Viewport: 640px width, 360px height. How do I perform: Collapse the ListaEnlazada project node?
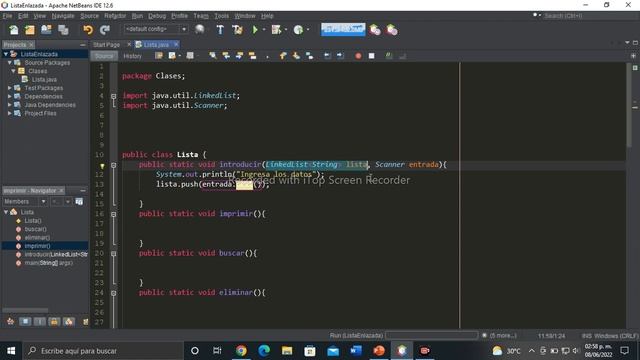[x=6, y=54]
